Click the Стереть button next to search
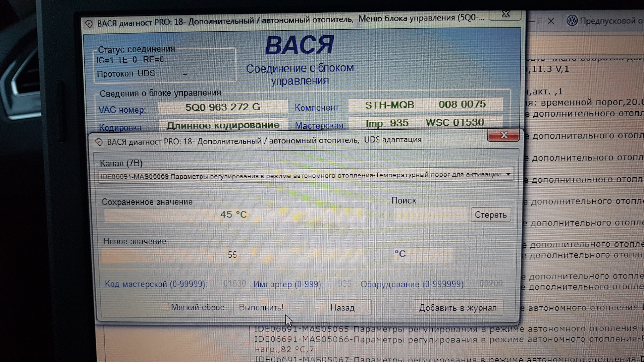Viewport: 644px width, 362px height. click(x=491, y=215)
